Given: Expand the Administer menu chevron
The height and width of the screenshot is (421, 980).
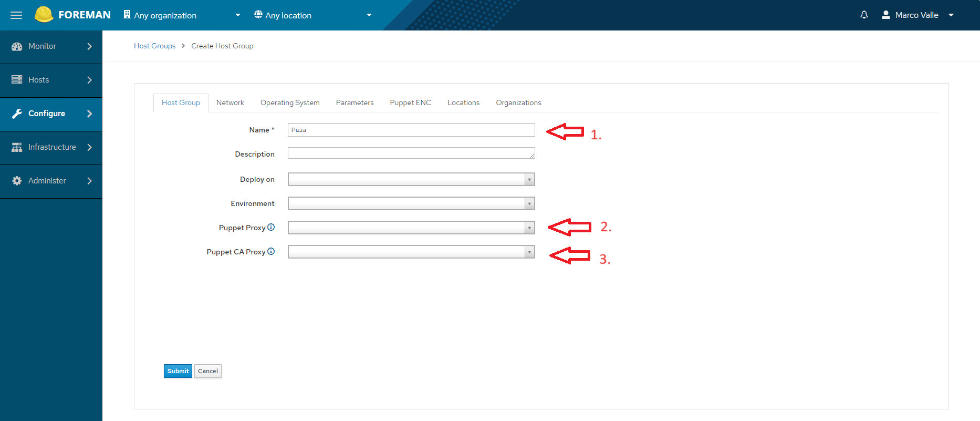Looking at the screenshot, I should tap(89, 181).
